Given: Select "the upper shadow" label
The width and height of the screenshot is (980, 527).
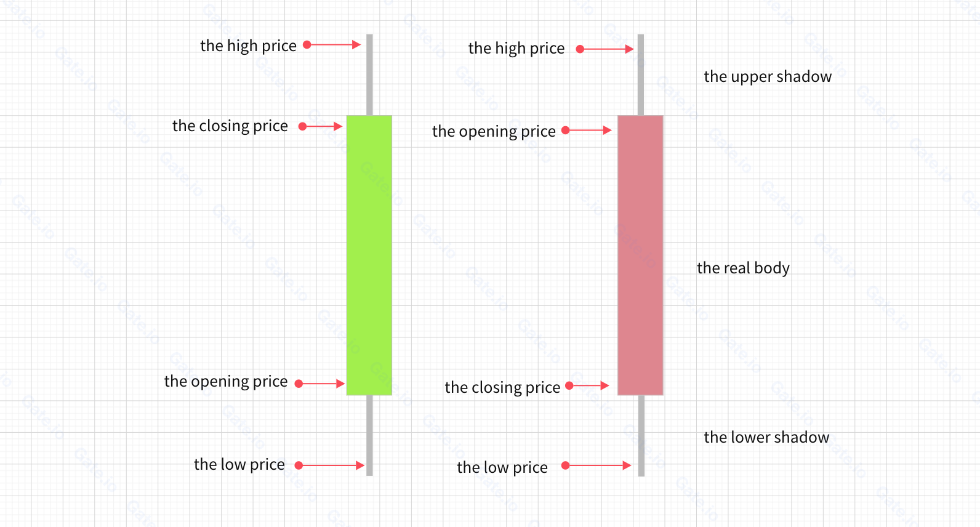Looking at the screenshot, I should coord(768,76).
